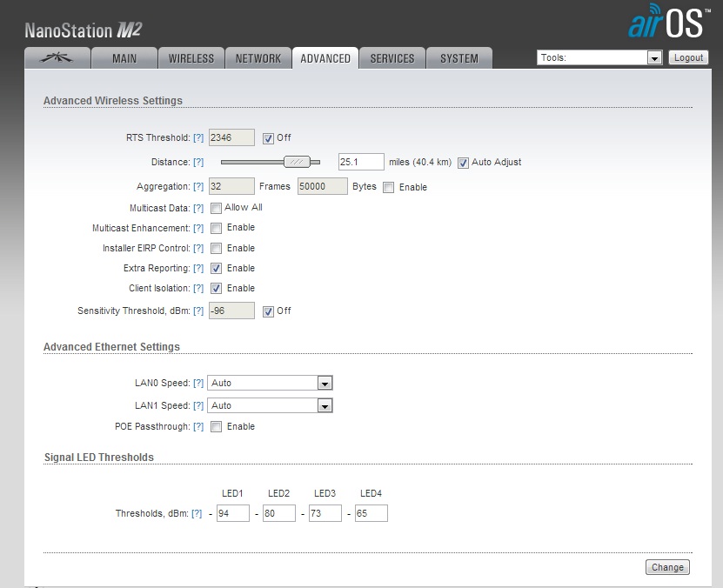Click the Aggregation Frames field
723x588 pixels.
click(x=231, y=186)
